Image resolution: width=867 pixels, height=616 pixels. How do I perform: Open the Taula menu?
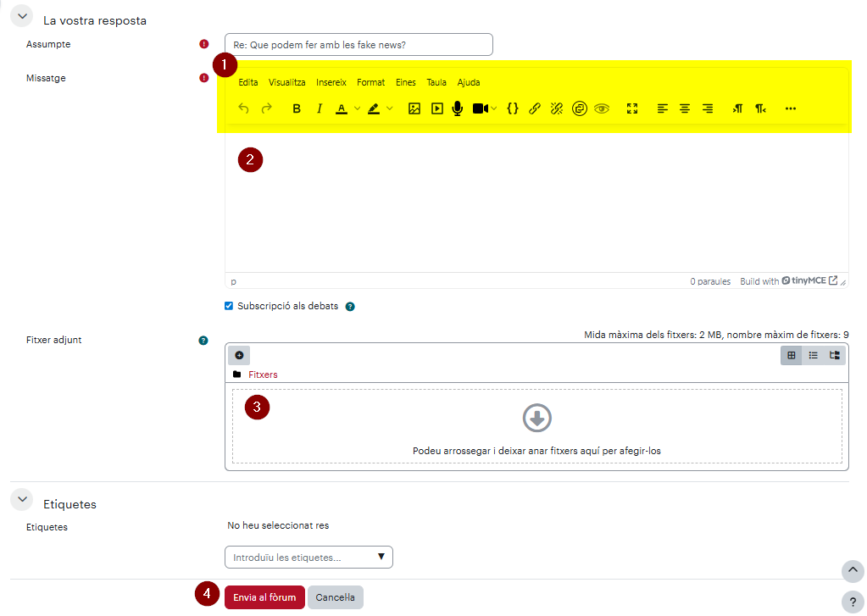436,82
